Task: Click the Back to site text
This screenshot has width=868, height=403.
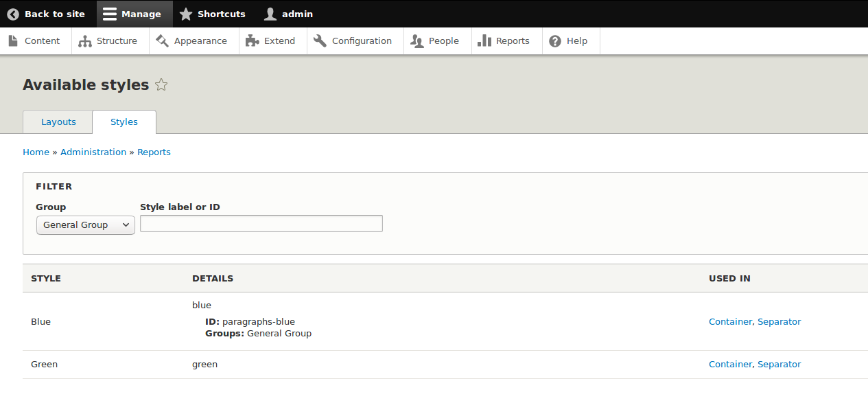Action: coord(55,14)
